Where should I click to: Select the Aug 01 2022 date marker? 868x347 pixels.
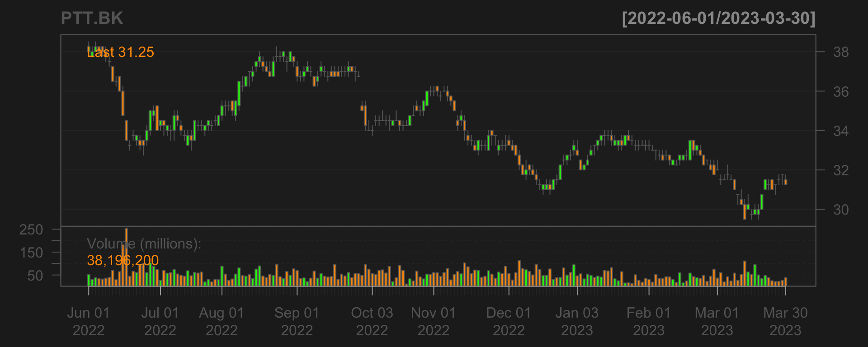(x=222, y=321)
